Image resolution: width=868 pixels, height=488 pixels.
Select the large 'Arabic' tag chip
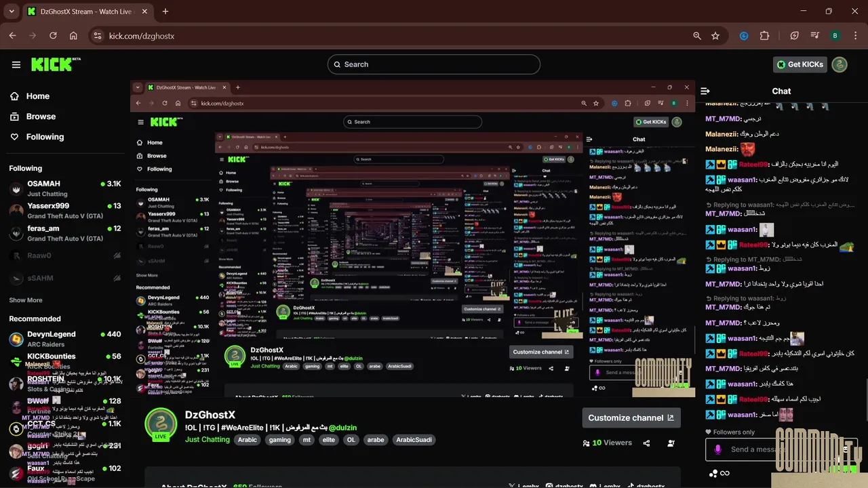(x=248, y=440)
